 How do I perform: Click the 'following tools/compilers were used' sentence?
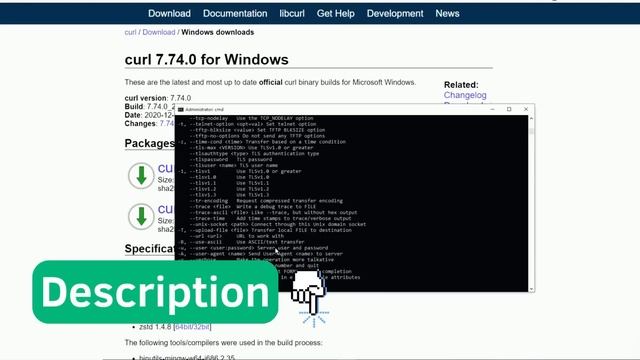pyautogui.click(x=224, y=343)
